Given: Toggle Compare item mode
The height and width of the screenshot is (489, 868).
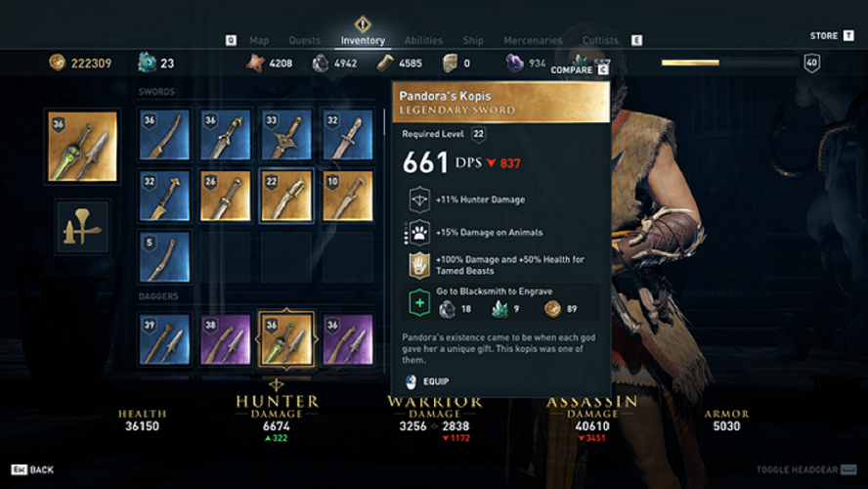Looking at the screenshot, I should [580, 69].
